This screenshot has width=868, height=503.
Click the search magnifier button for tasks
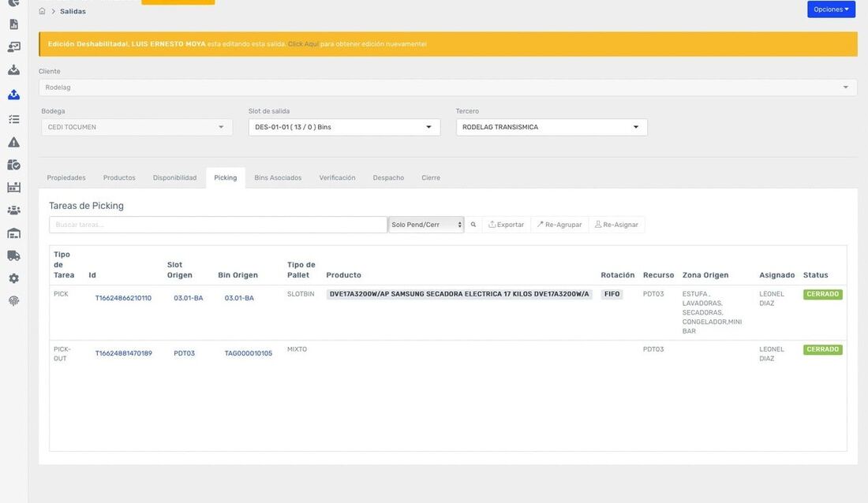point(473,225)
